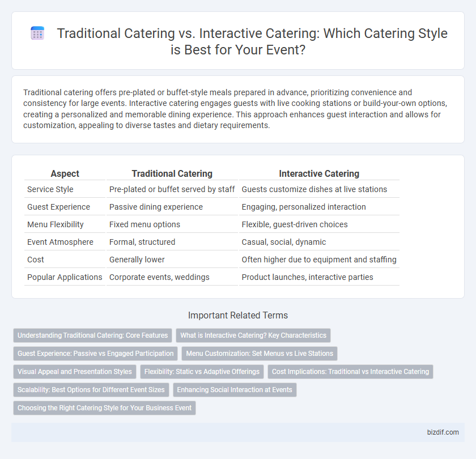The image size is (476, 459).
Task: Click 'Passive dining experience' cell
Action: coord(172,207)
